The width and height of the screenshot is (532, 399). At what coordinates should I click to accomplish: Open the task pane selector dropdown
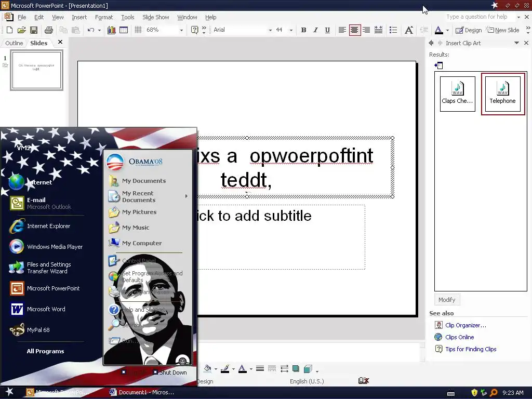coord(516,43)
